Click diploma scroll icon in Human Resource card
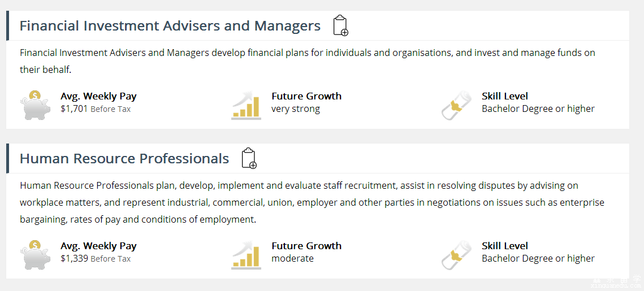Image resolution: width=644 pixels, height=291 pixels. tap(456, 255)
